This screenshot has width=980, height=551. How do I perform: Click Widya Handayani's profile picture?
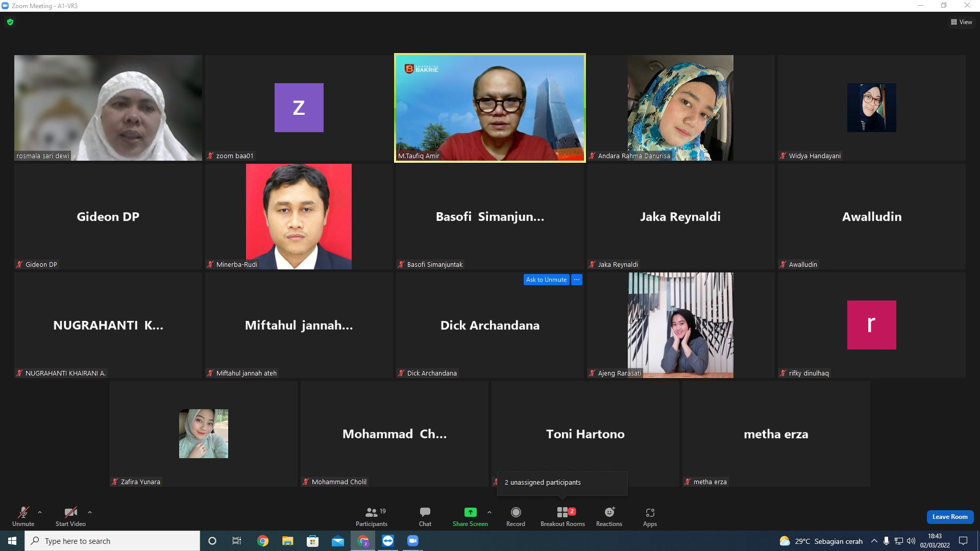click(x=872, y=108)
